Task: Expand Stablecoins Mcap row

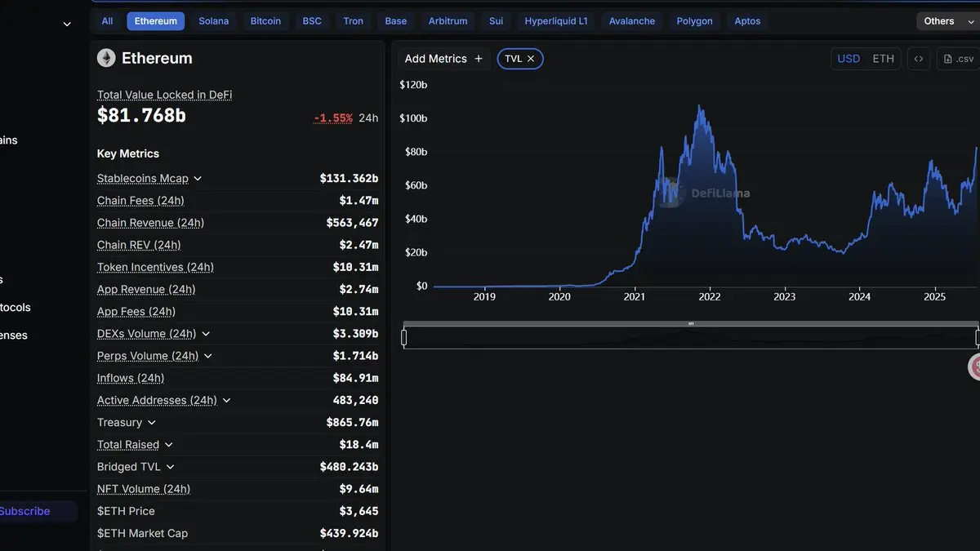Action: coord(198,179)
